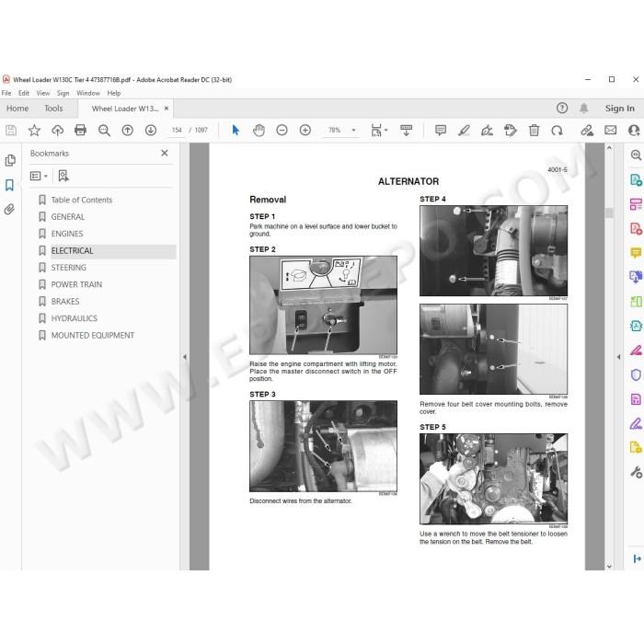Go to next page arrow icon

click(151, 131)
